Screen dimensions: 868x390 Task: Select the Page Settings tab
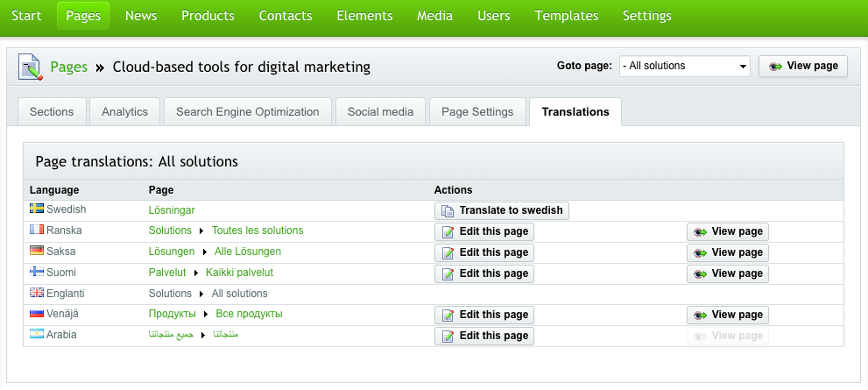point(477,112)
